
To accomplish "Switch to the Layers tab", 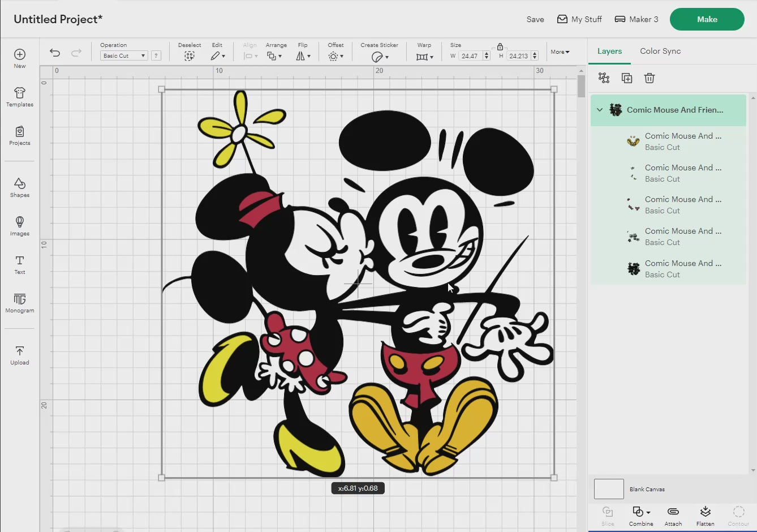I will tap(609, 51).
